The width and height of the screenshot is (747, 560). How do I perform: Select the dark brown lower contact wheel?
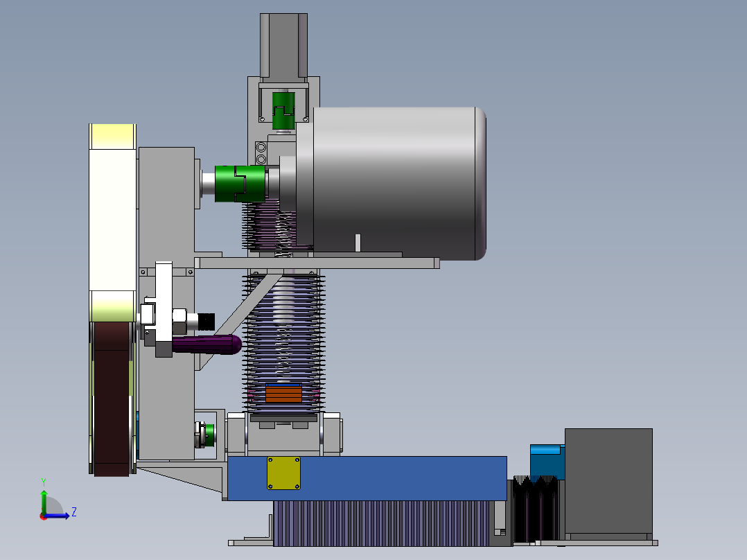pyautogui.click(x=112, y=399)
